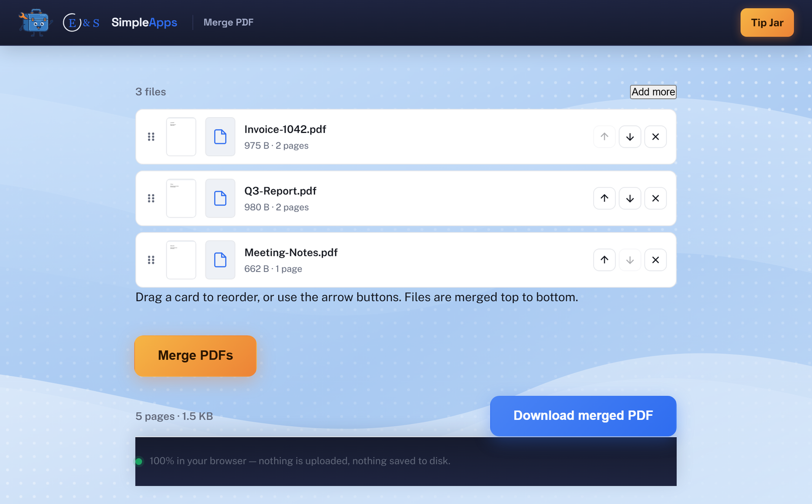The image size is (812, 504).
Task: Click the '100% in your browser' notice
Action: pos(300,461)
